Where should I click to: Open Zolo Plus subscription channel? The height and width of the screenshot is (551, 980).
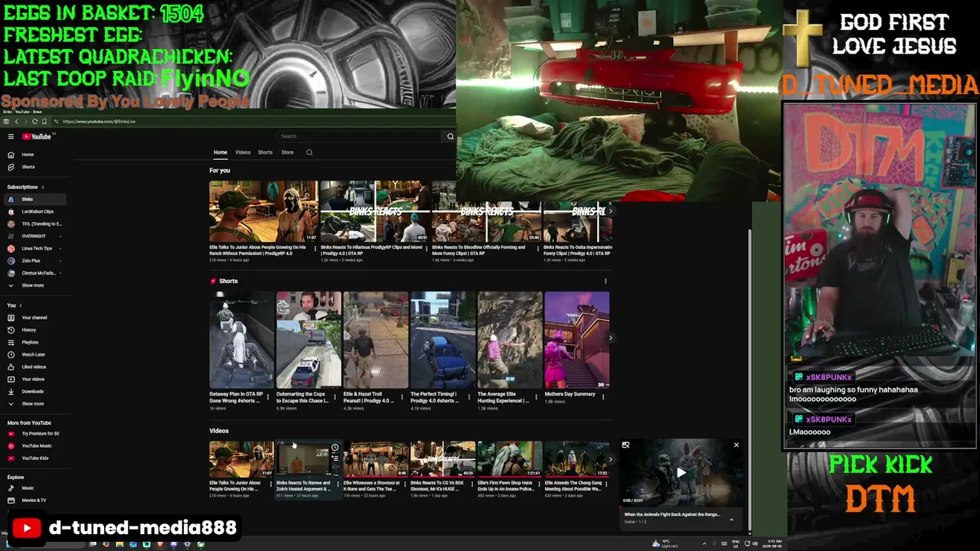[34, 260]
